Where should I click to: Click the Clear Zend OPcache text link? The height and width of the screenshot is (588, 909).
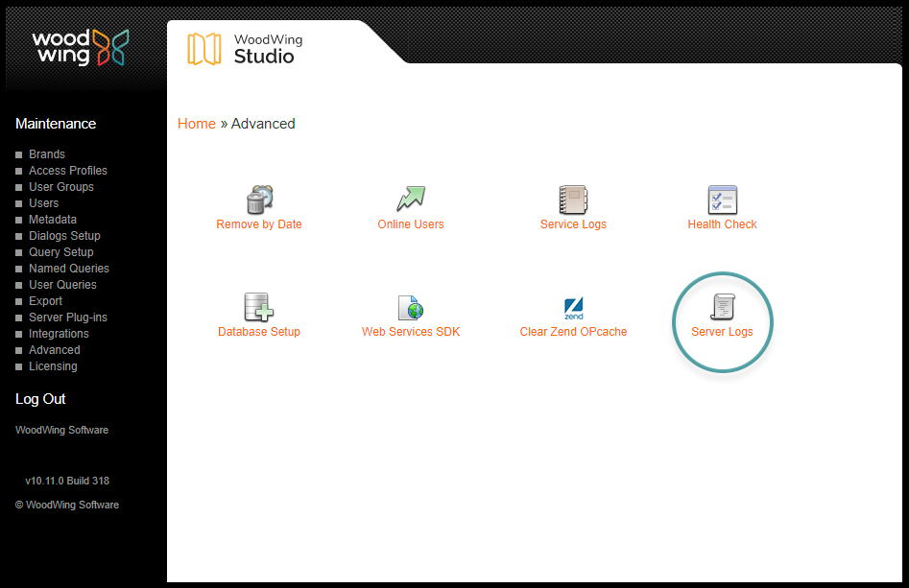click(573, 332)
